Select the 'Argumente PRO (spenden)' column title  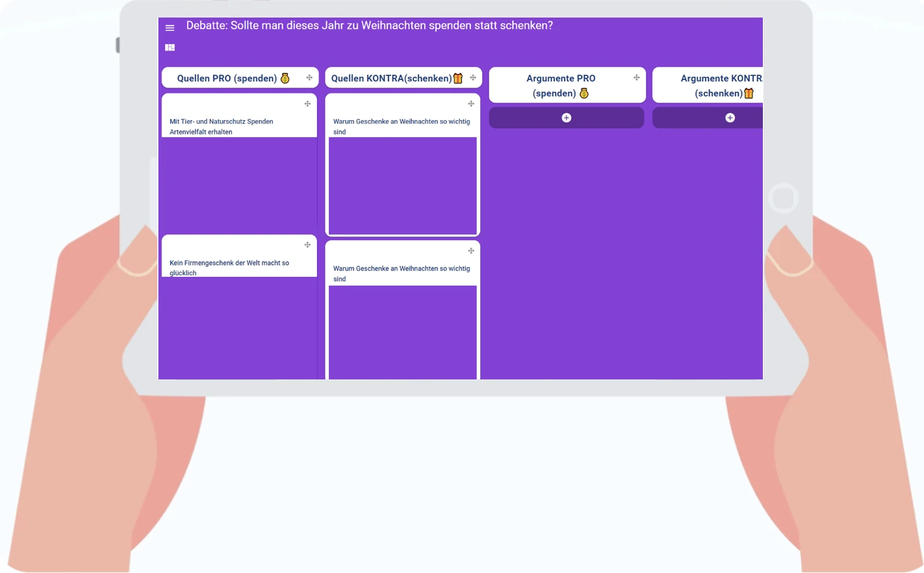pyautogui.click(x=560, y=85)
